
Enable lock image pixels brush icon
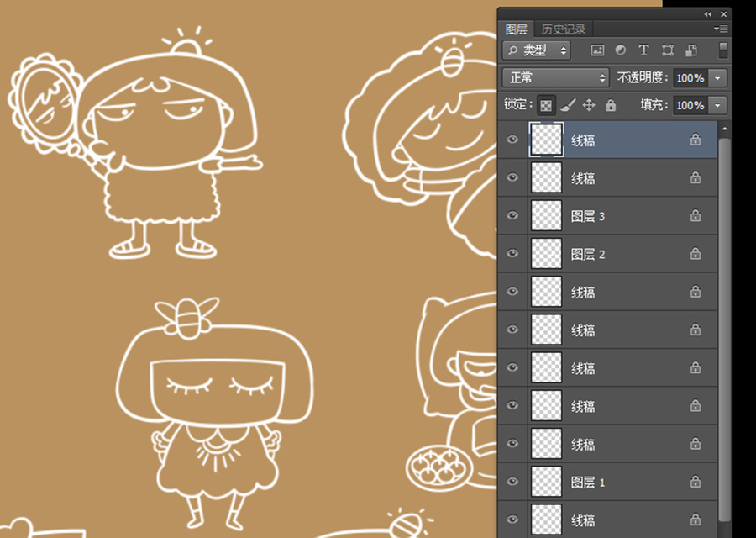[568, 105]
